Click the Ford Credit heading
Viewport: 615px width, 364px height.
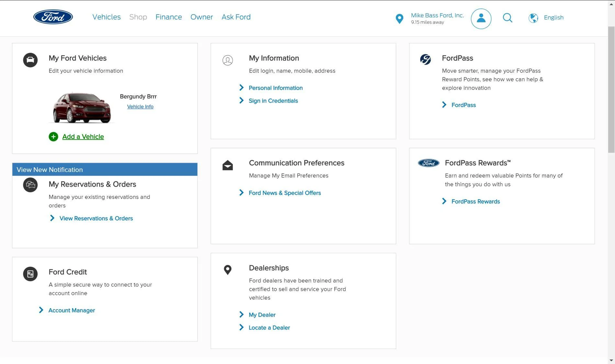[x=68, y=272]
